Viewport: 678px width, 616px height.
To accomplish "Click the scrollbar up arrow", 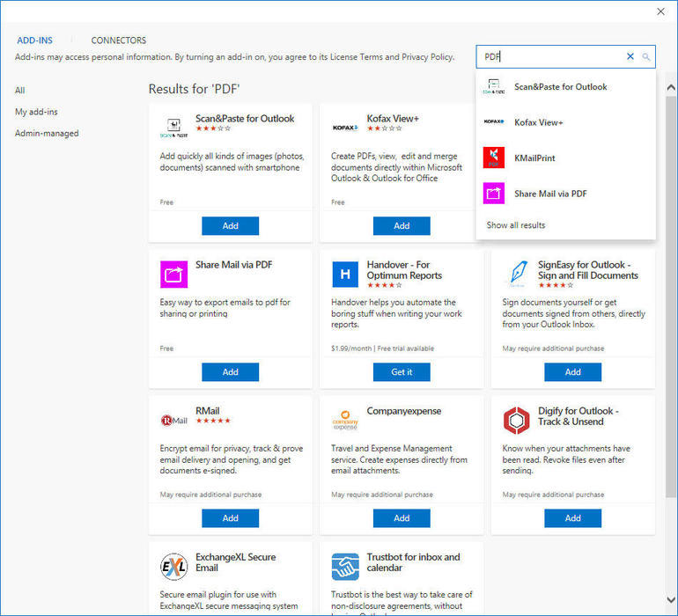I will [x=671, y=88].
